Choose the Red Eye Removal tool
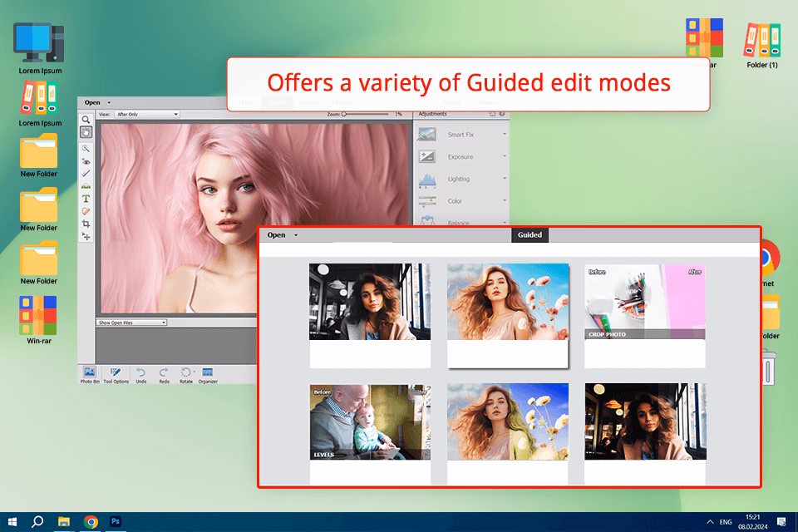Viewport: 798px width, 532px height. [86, 161]
